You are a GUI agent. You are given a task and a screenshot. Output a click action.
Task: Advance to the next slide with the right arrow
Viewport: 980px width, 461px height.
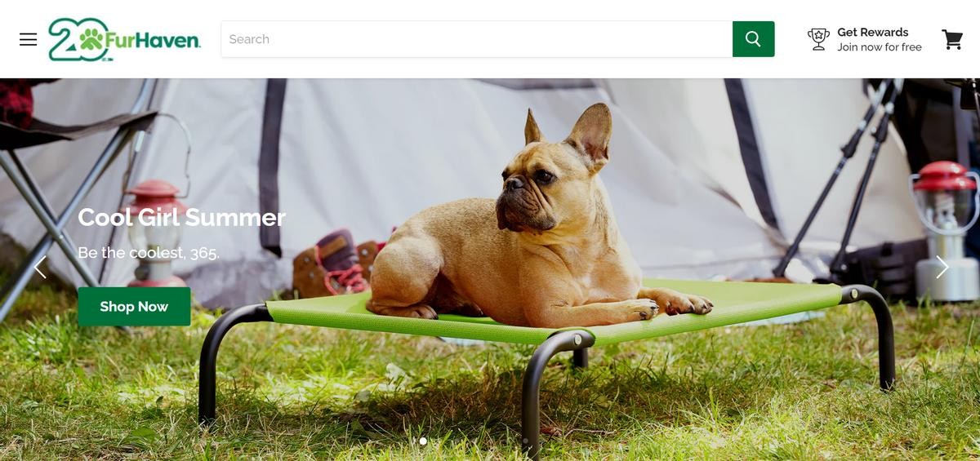(942, 267)
